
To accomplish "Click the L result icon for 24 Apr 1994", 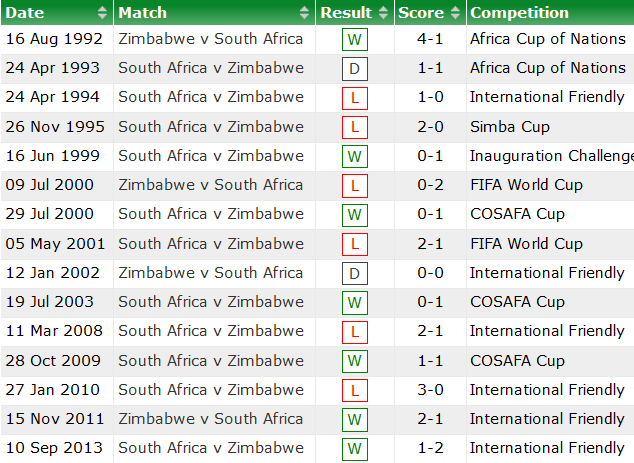I will (354, 99).
